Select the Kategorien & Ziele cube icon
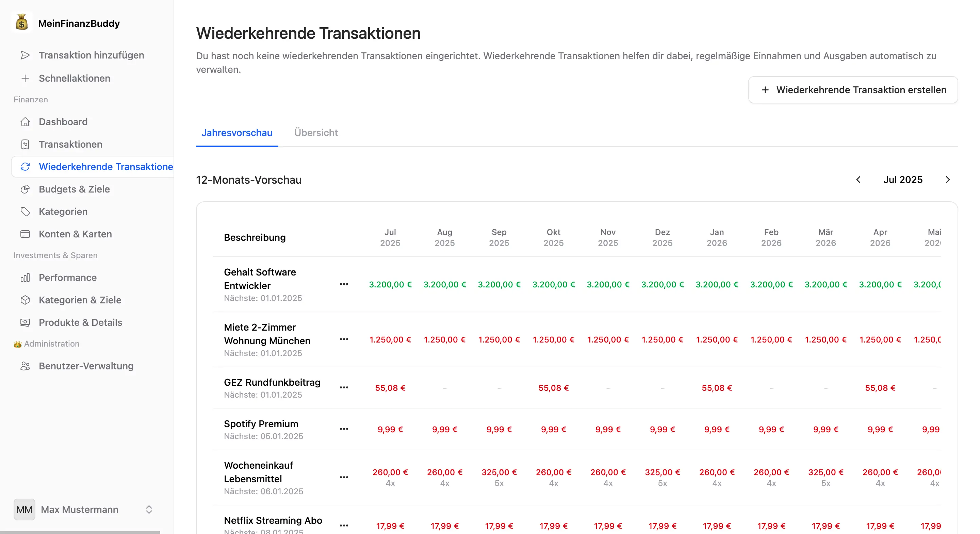Screen dimensions: 980x534 click(x=25, y=300)
